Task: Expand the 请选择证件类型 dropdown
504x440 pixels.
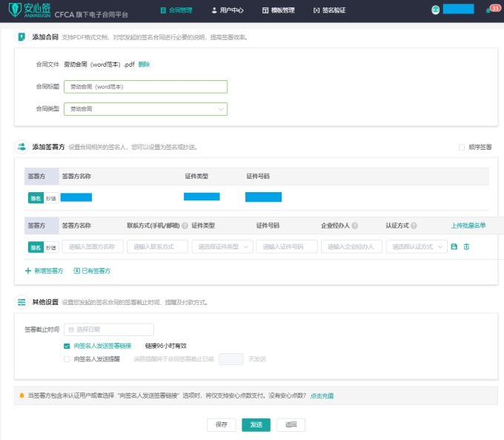Action: (222, 246)
